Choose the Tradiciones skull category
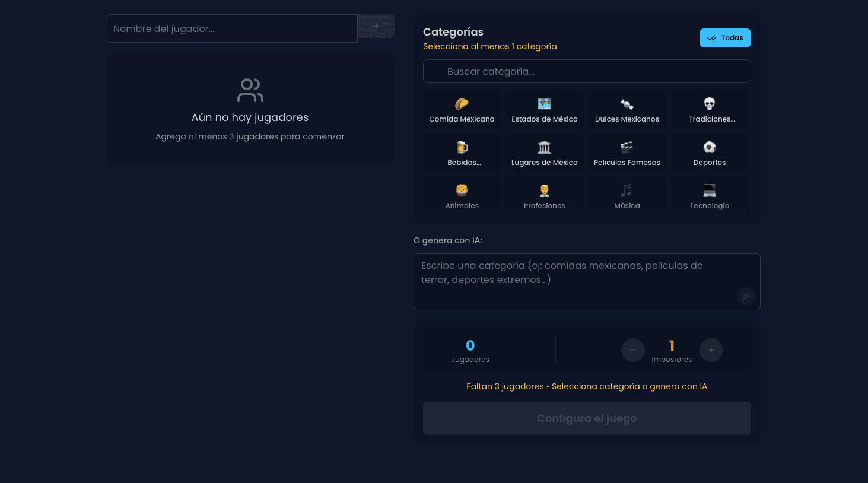 coord(710,110)
